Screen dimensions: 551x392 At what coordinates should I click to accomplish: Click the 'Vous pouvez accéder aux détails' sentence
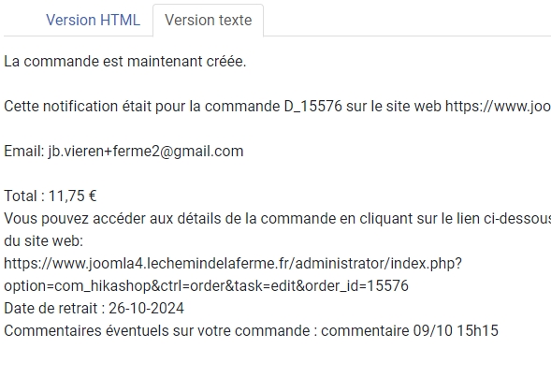(x=277, y=219)
